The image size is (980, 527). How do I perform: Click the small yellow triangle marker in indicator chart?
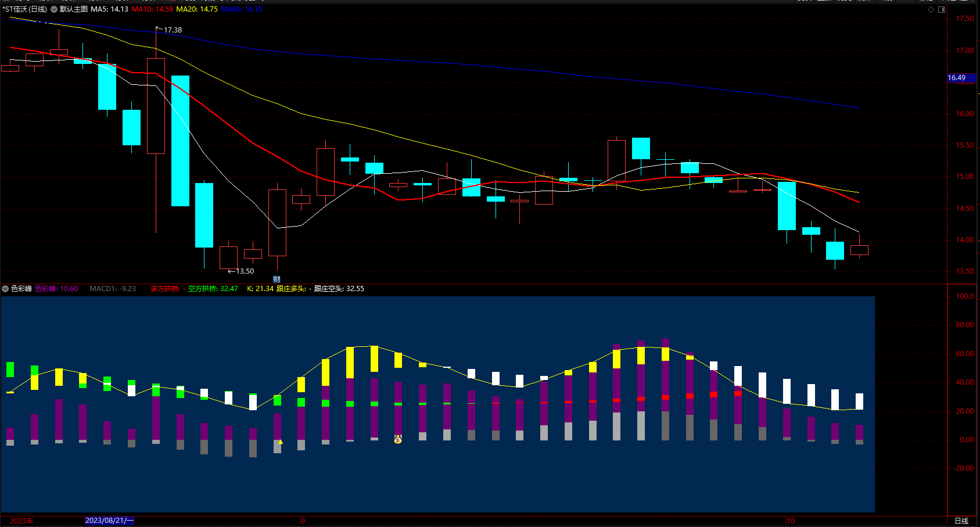281,442
